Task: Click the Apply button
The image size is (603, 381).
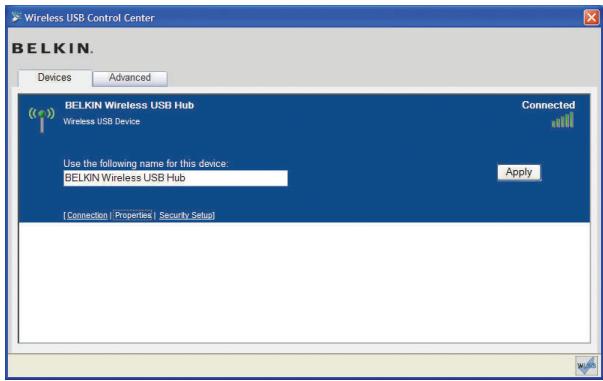Action: point(519,172)
